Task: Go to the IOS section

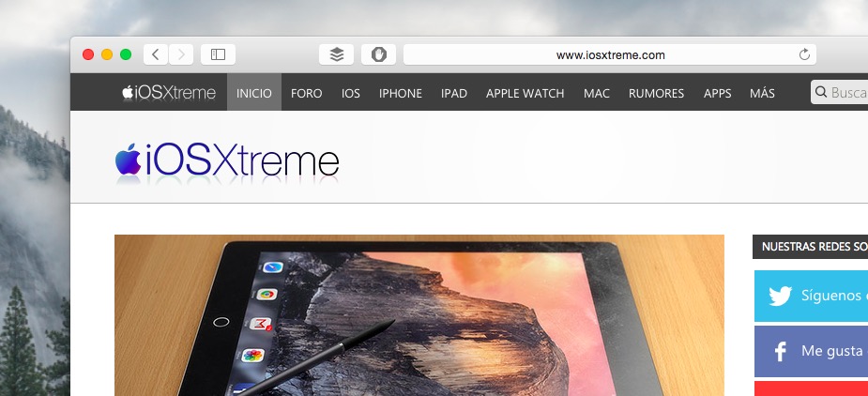Action: [350, 93]
